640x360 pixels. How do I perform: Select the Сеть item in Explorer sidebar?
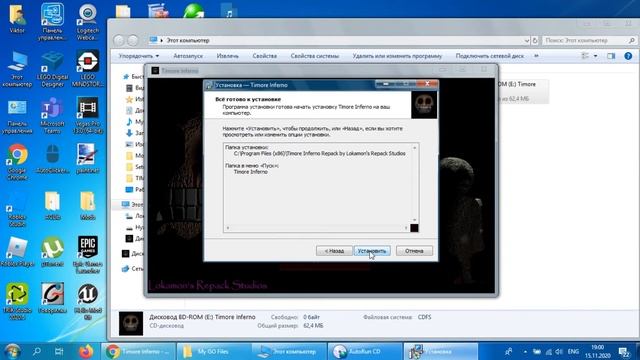point(133,269)
